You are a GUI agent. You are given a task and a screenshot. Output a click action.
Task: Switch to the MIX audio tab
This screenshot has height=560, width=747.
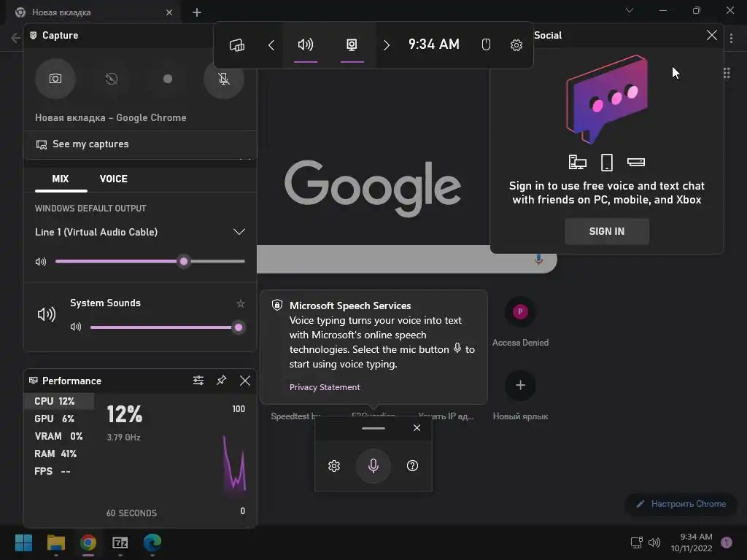click(x=61, y=179)
